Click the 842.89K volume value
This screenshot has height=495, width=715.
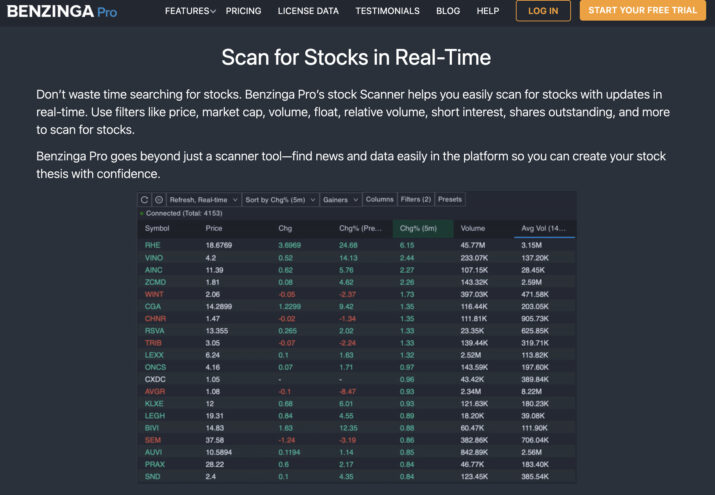tap(474, 452)
